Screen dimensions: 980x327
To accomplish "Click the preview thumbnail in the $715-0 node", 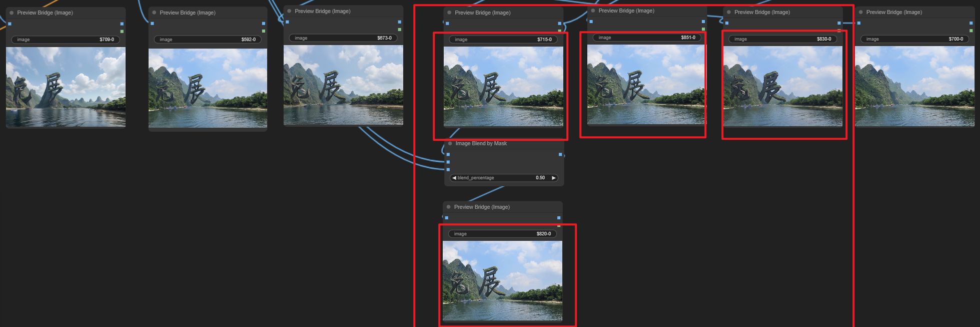I will [503, 87].
